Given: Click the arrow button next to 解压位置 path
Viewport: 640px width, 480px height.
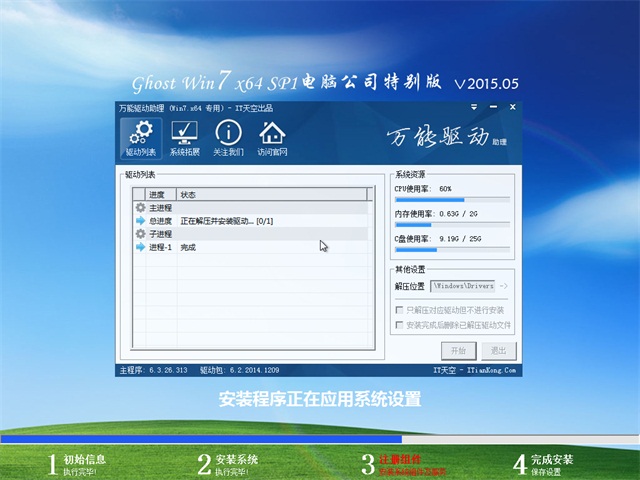Looking at the screenshot, I should tap(503, 286).
